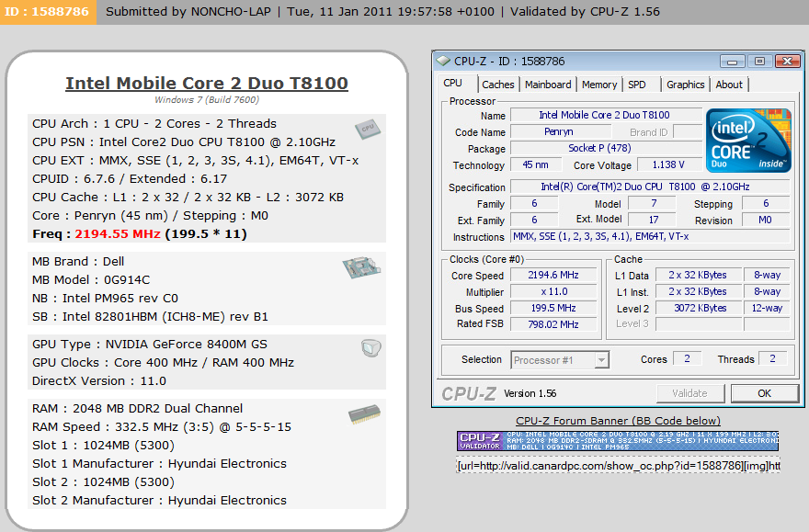Click the Core Speed value 2194.6 MHz
The width and height of the screenshot is (809, 532).
pos(553,276)
